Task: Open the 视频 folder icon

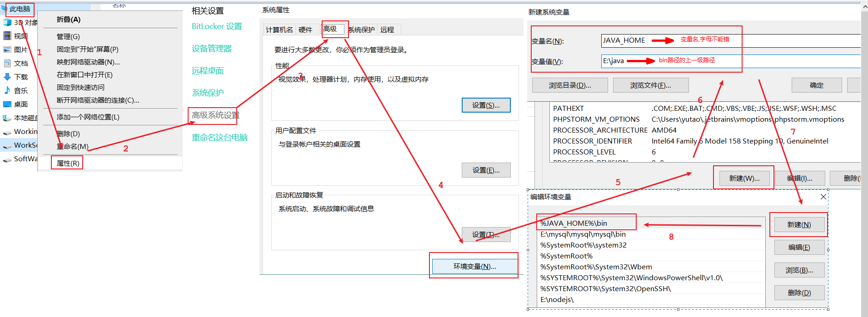Action: 7,36
